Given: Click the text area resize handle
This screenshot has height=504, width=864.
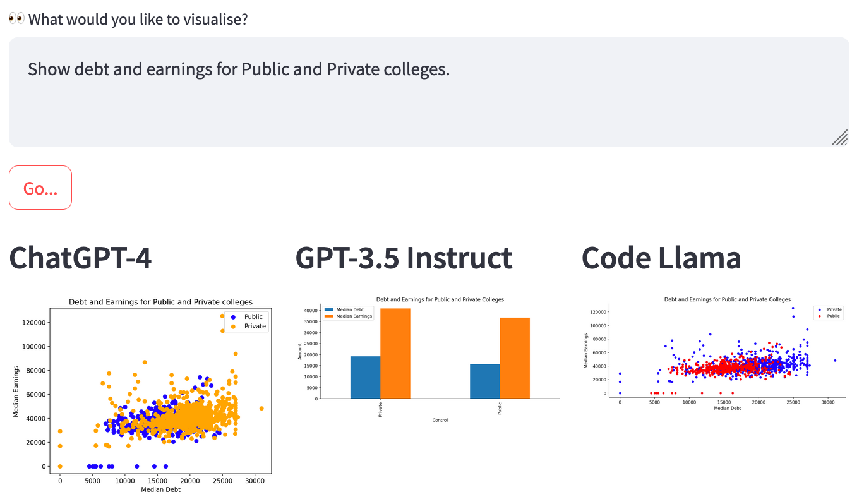Looking at the screenshot, I should pos(839,138).
